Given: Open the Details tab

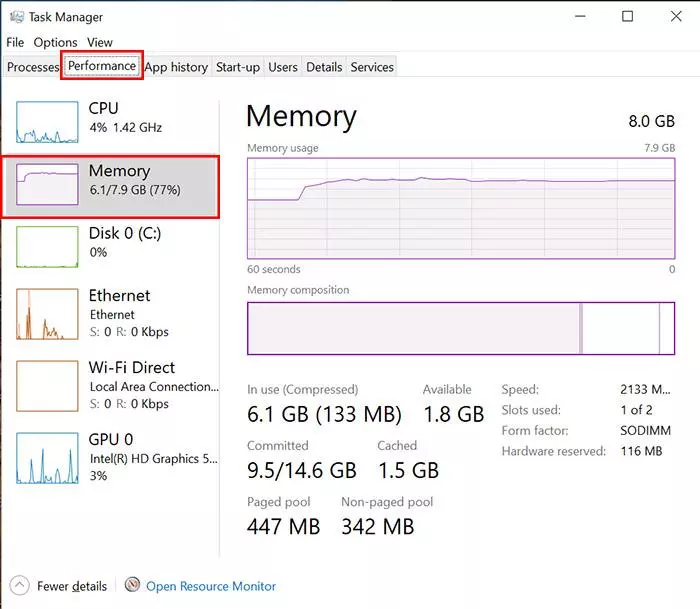Looking at the screenshot, I should (324, 67).
